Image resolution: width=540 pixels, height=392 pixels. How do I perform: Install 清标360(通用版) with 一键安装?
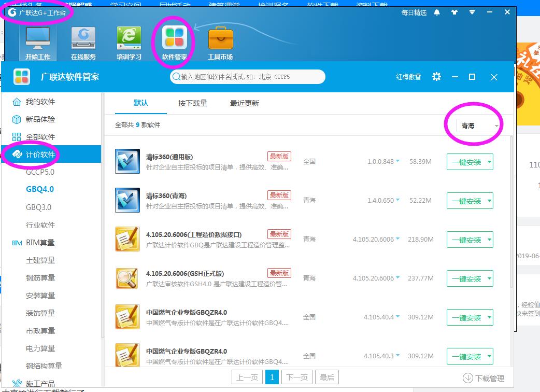tap(466, 162)
